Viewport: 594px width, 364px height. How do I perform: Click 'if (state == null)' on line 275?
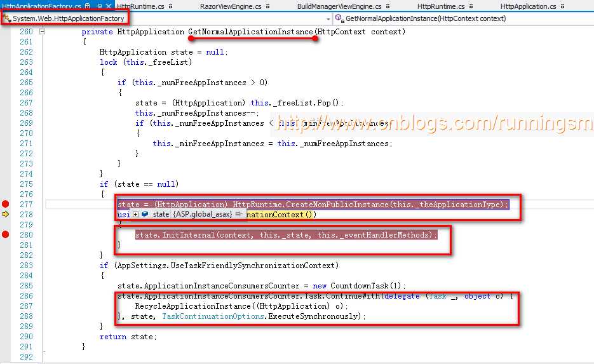139,184
